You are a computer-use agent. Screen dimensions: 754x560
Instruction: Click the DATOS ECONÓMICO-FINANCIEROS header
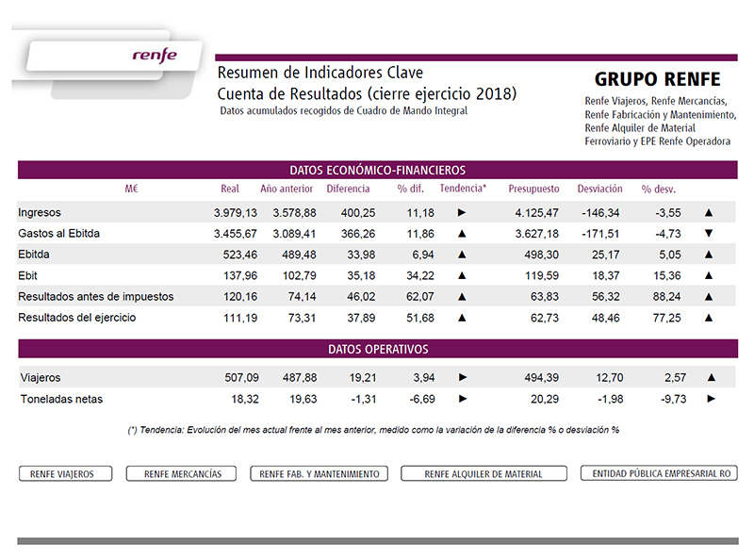point(377,170)
